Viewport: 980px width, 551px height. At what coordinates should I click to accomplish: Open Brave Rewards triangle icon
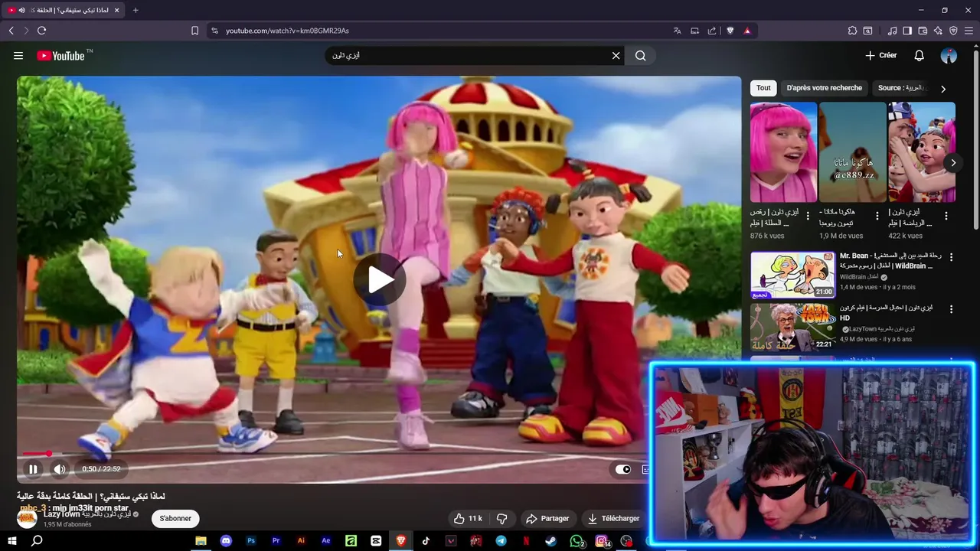[747, 31]
